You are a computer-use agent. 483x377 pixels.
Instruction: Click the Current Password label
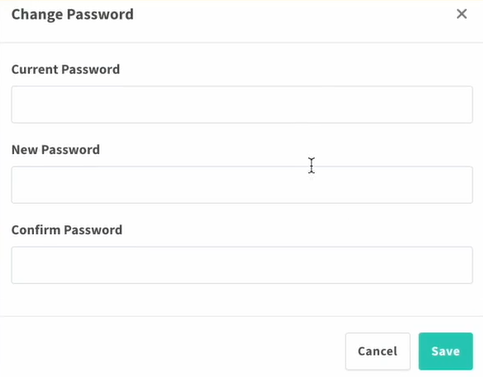click(x=66, y=69)
